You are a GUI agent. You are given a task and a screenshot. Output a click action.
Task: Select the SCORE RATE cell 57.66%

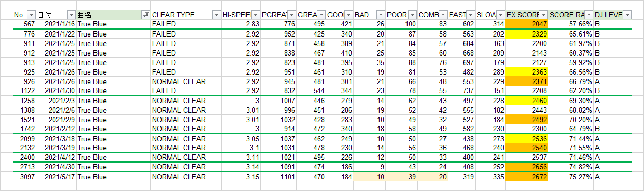click(x=571, y=24)
